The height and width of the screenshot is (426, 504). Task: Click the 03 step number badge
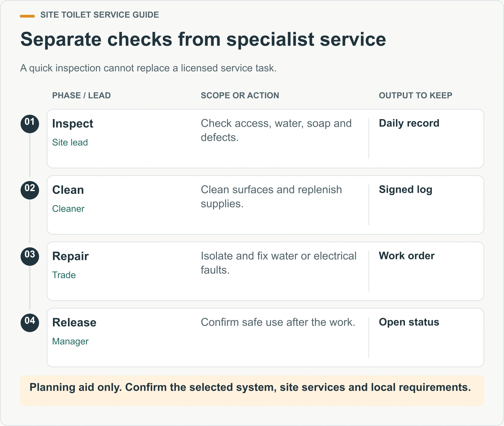30,256
